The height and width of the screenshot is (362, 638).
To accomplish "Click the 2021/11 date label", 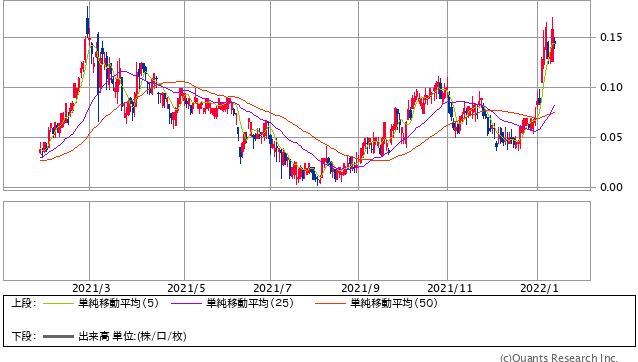I will click(x=450, y=288).
